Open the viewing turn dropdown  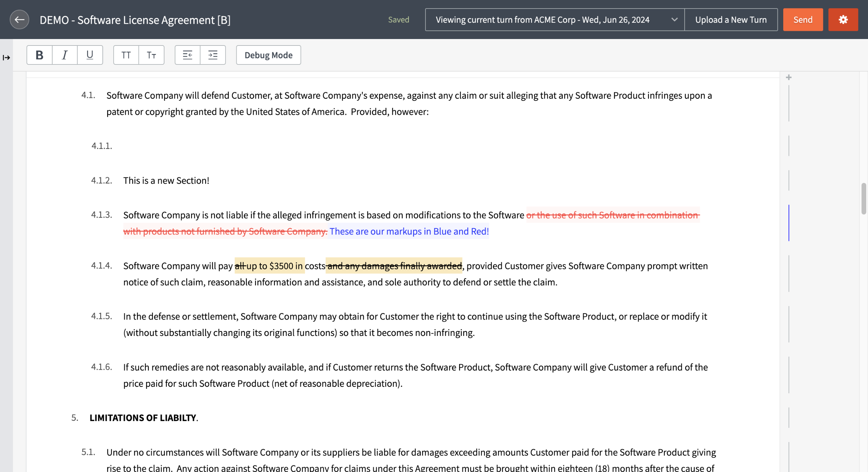(542, 20)
